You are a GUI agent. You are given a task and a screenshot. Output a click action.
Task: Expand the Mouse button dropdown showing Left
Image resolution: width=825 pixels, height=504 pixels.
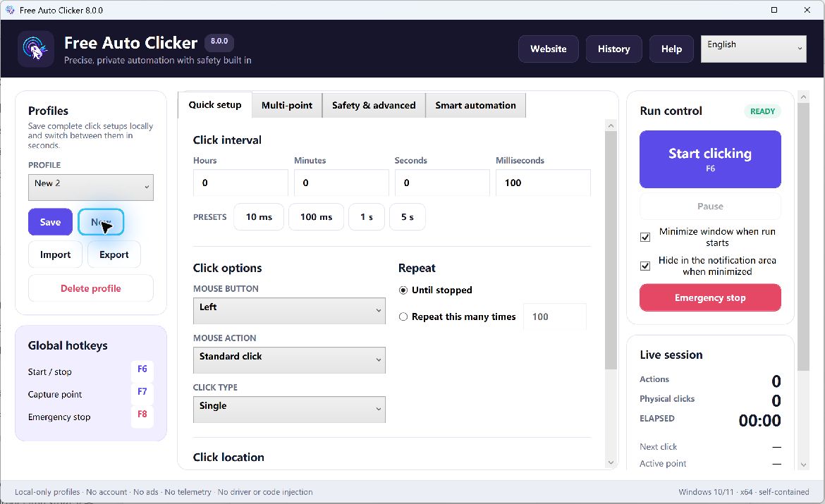(289, 311)
